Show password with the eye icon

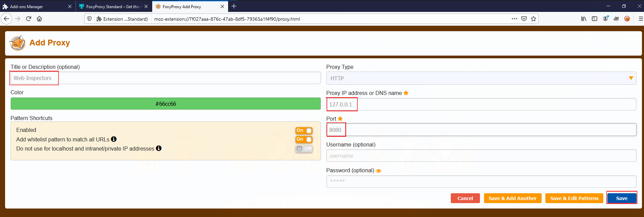tap(379, 171)
